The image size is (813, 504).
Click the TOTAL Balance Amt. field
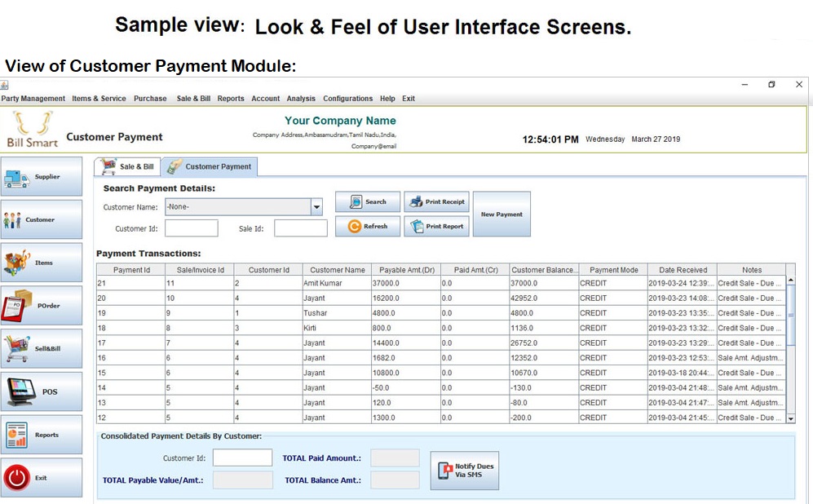click(x=395, y=480)
